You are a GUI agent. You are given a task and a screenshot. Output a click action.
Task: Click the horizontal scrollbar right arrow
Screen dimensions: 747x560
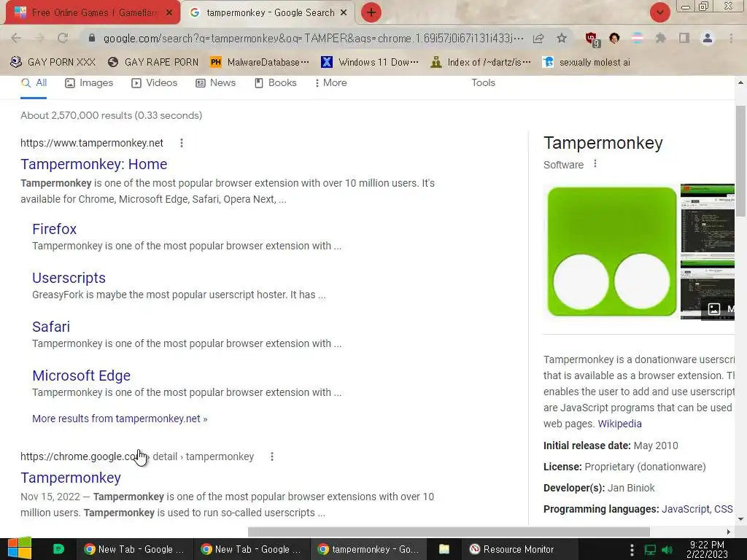[729, 532]
